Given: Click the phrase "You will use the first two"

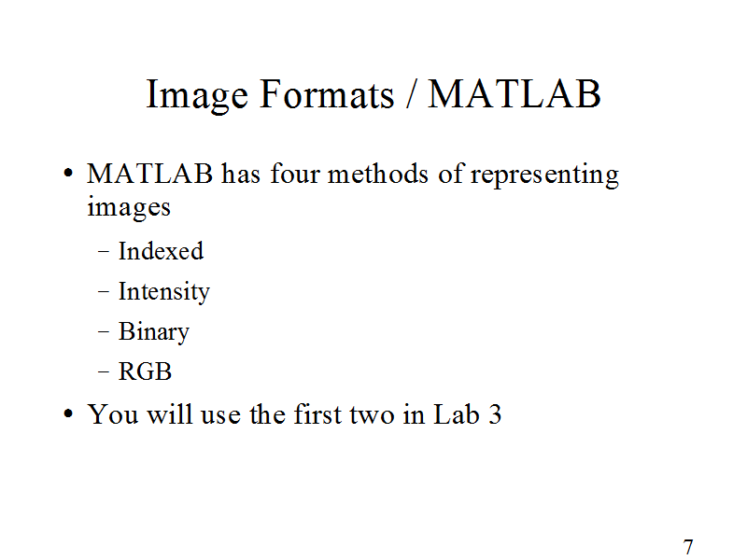Looking at the screenshot, I should click(242, 414).
